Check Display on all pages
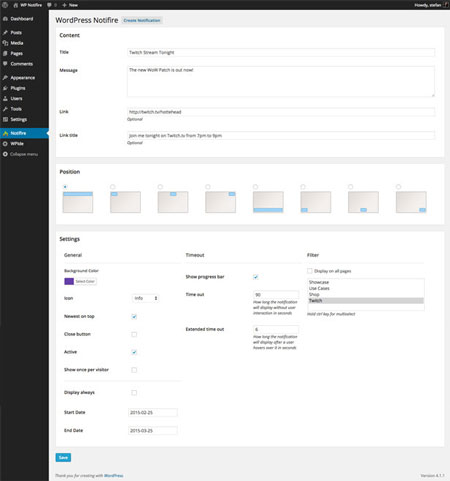 (310, 271)
